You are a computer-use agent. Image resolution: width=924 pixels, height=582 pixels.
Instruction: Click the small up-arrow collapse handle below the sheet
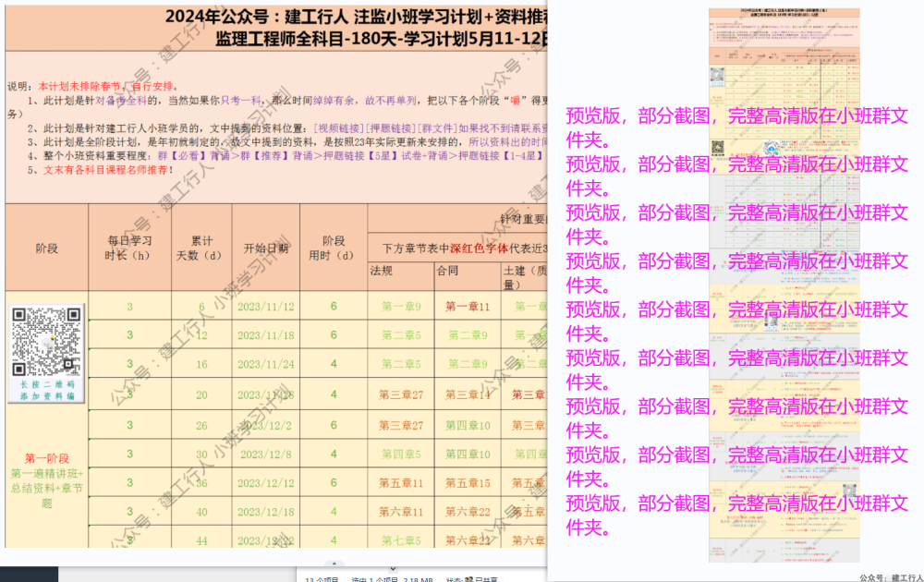click(x=334, y=564)
